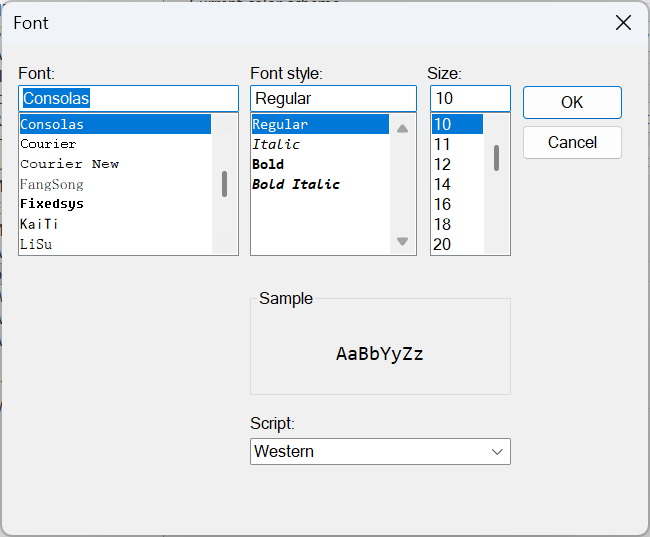
Task: Select Consolas in the font list
Action: [x=115, y=124]
